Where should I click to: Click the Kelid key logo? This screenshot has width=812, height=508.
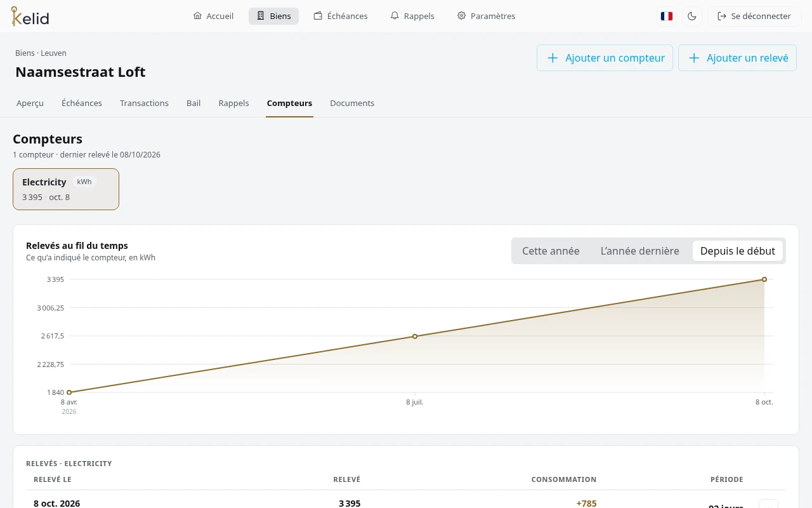[30, 16]
